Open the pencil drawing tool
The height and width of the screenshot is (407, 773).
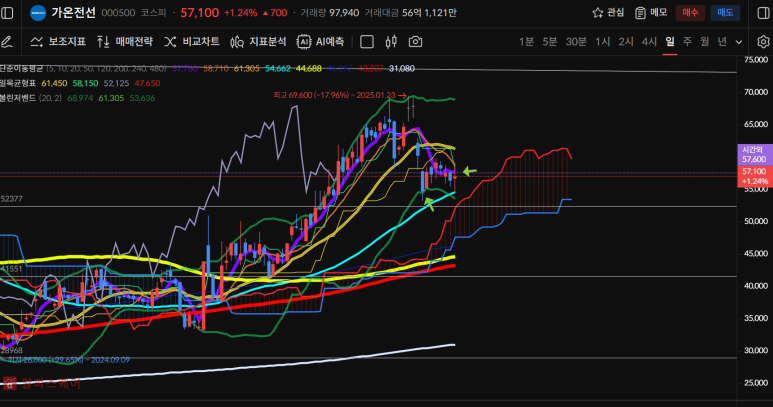(7, 42)
